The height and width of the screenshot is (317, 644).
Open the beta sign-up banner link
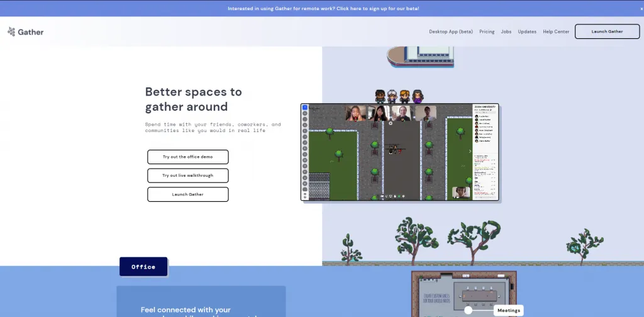pyautogui.click(x=323, y=8)
